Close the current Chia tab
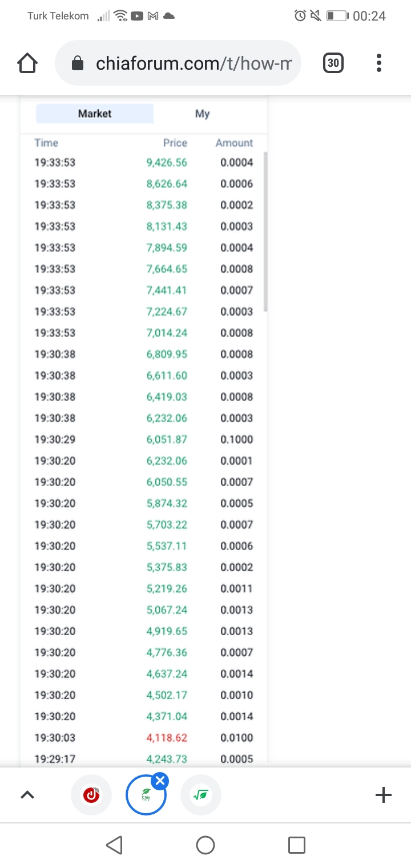 pos(160,781)
